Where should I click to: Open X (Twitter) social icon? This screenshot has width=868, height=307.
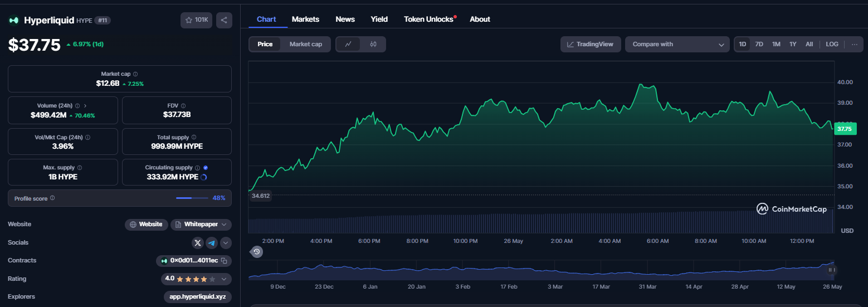pos(198,243)
